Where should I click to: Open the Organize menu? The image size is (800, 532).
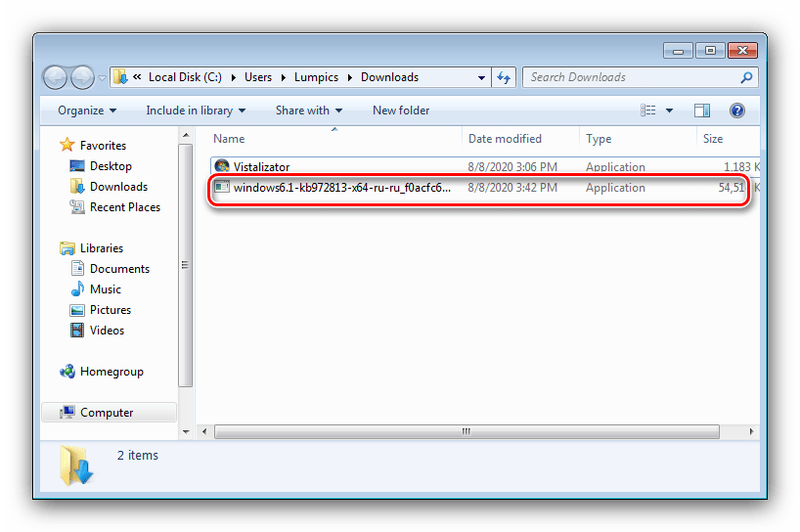(x=87, y=111)
